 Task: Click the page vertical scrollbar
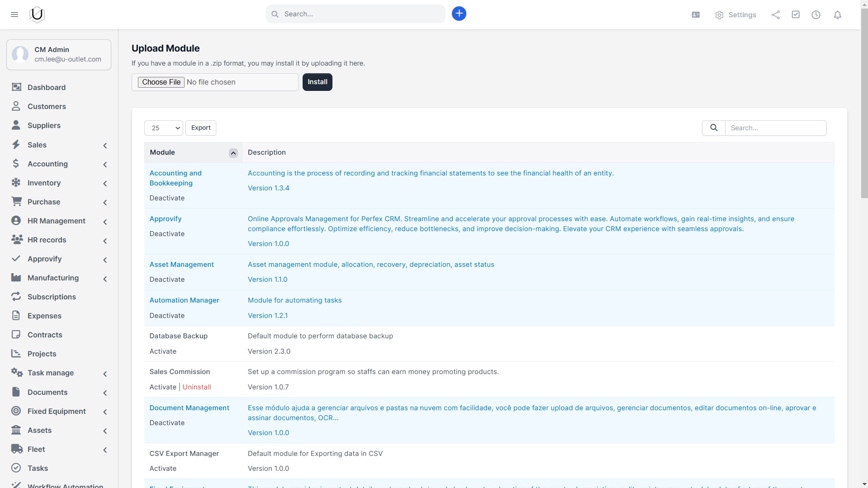pyautogui.click(x=864, y=104)
